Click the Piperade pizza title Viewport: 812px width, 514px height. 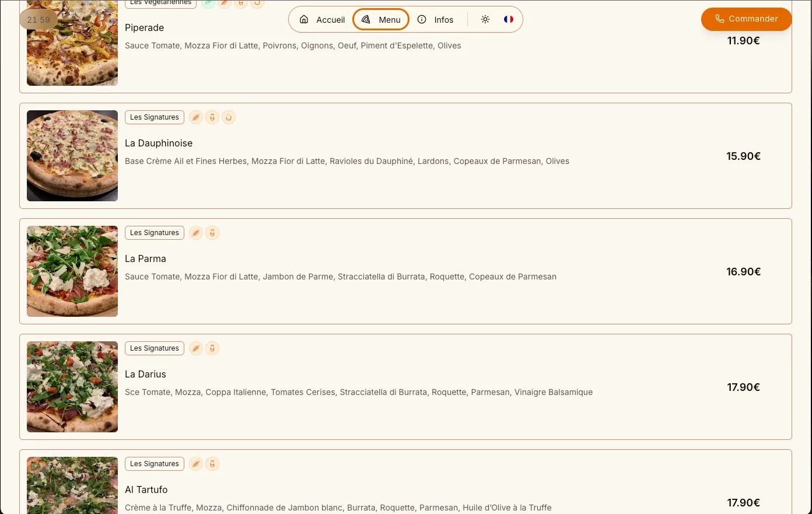point(145,27)
